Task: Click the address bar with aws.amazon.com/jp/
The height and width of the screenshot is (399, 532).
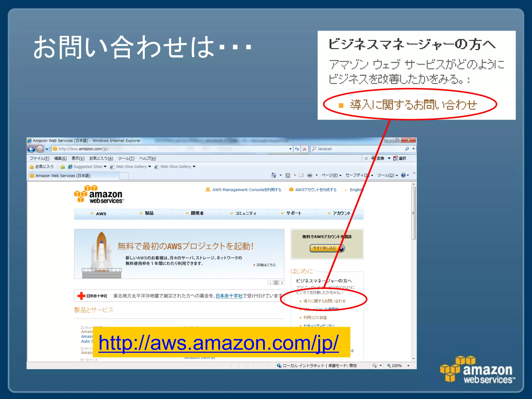Action: pos(170,149)
